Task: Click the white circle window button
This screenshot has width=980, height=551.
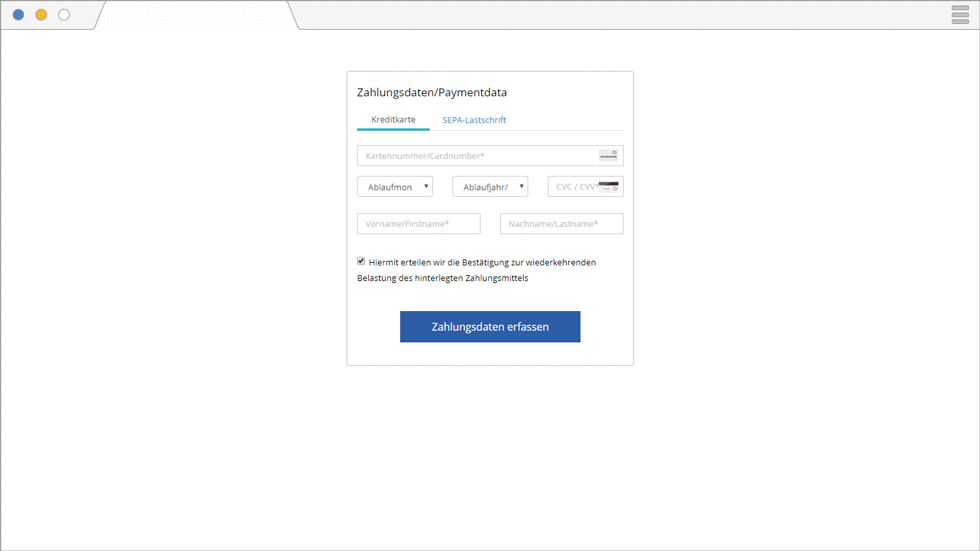Action: pos(64,15)
